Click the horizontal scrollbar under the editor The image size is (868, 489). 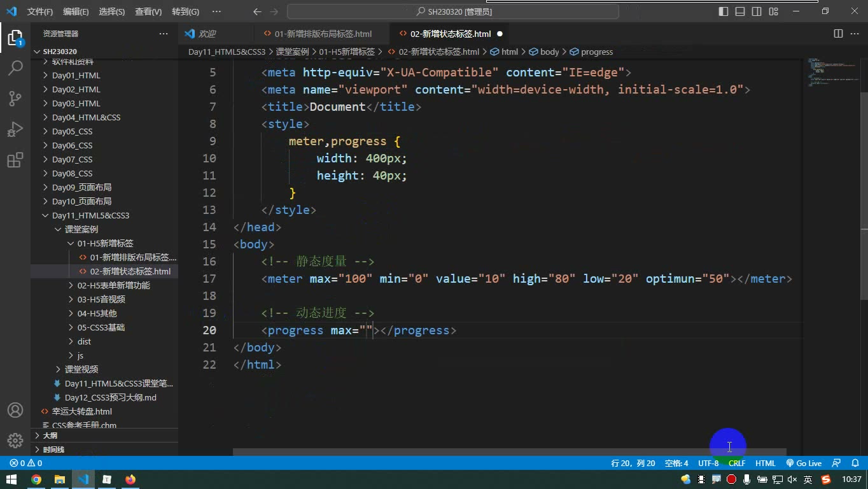tap(509, 452)
